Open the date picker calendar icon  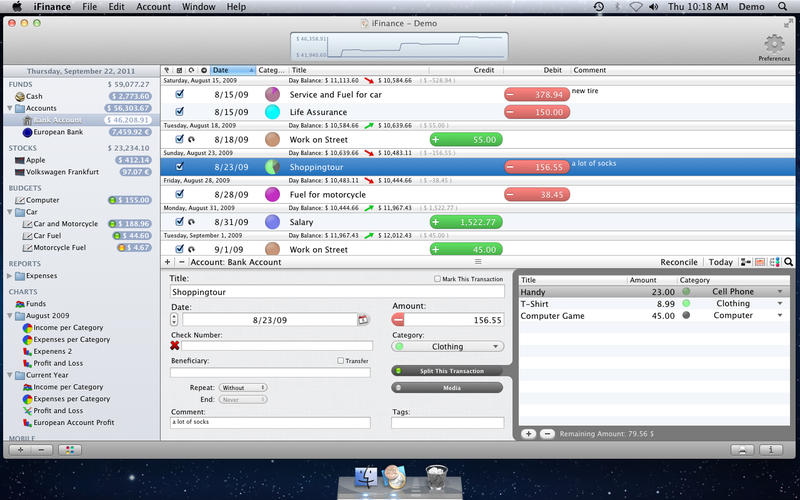(363, 320)
